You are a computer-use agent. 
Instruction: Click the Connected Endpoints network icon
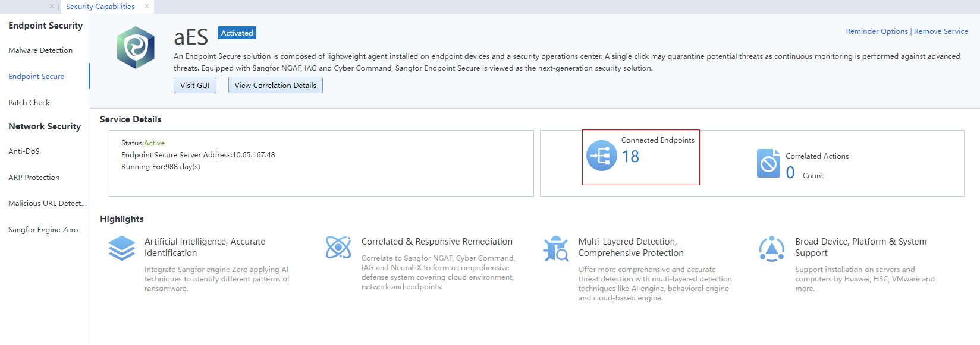602,156
